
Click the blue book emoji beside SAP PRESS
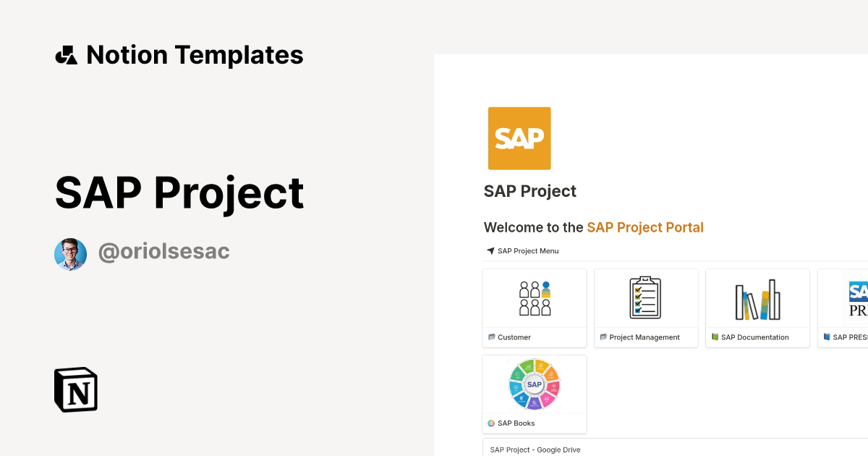coord(825,337)
